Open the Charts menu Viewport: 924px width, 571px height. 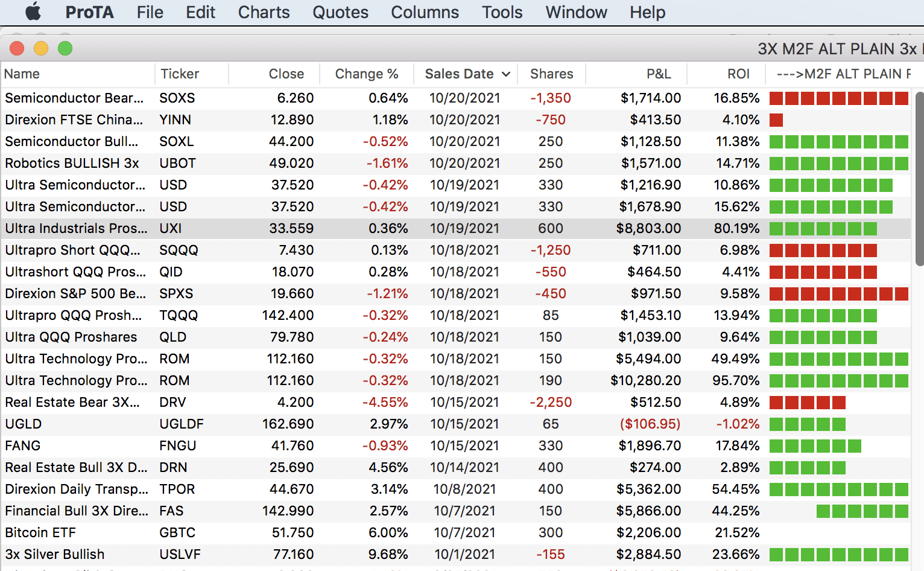click(264, 12)
